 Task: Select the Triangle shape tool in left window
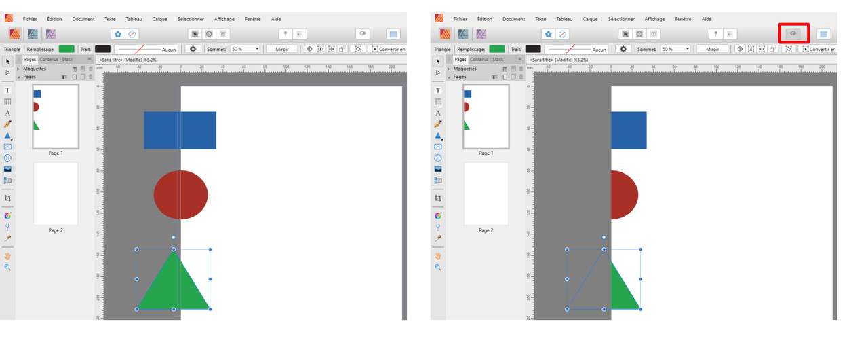click(x=7, y=136)
